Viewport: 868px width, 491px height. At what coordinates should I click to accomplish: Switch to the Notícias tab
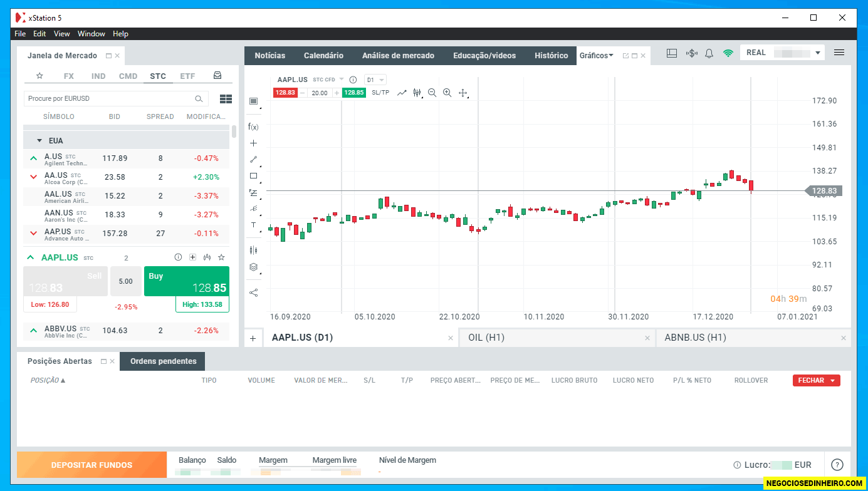pos(269,56)
